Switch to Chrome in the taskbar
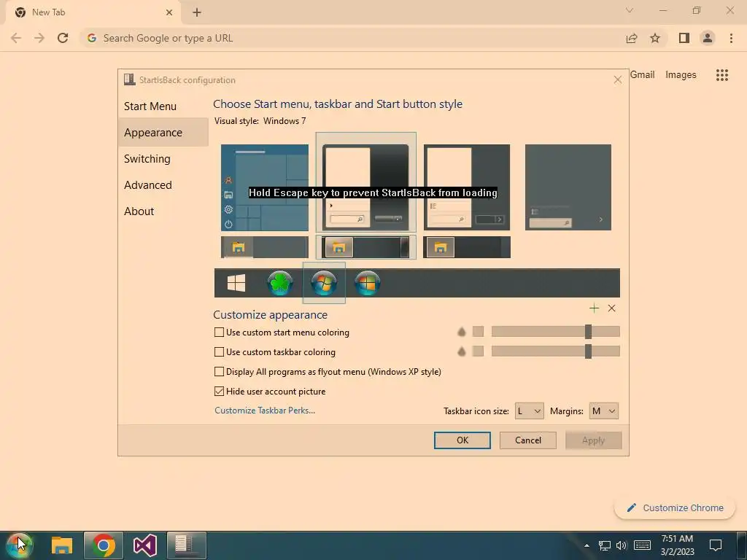747x560 pixels. tap(104, 545)
